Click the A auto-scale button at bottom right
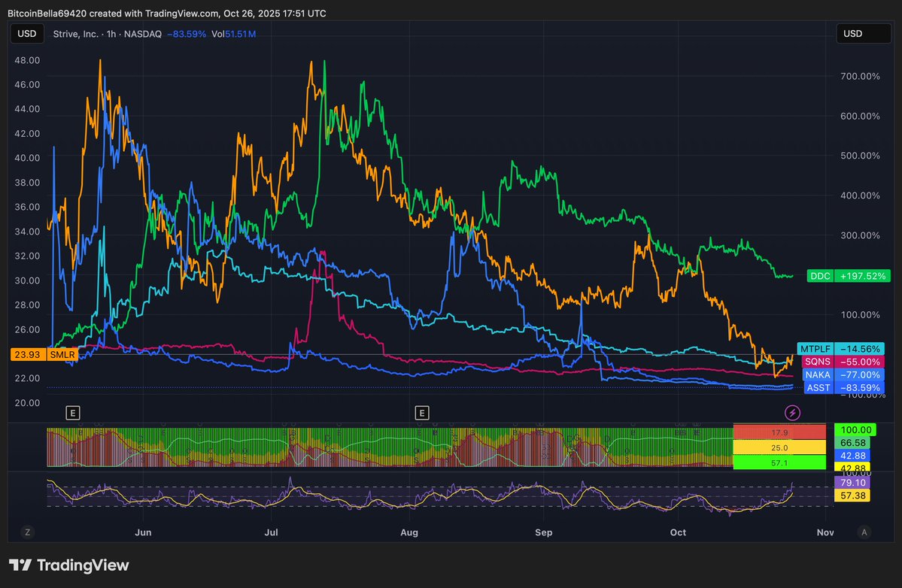The image size is (902, 588). point(864,532)
